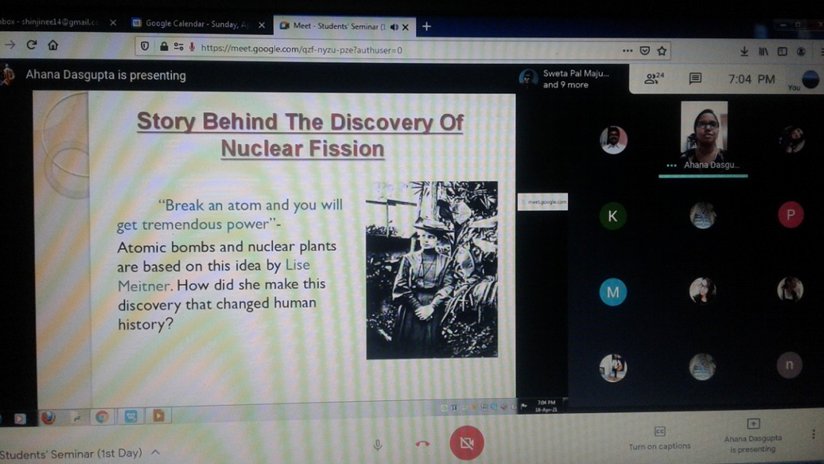Mute the microphone in Meet
824x464 pixels.
[x=378, y=444]
